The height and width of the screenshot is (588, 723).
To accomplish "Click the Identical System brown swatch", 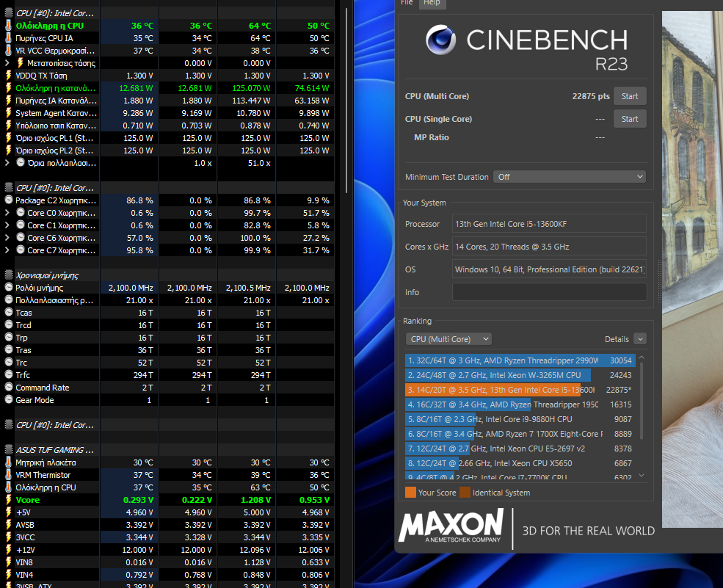I will click(465, 493).
